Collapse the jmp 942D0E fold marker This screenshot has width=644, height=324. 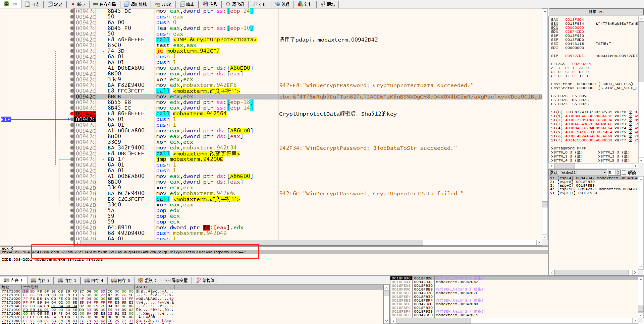[103, 159]
